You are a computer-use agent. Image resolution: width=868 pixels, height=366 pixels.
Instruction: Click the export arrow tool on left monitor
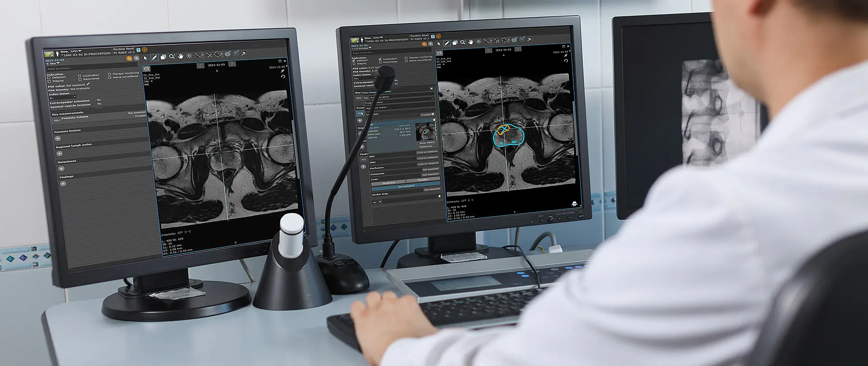click(x=245, y=53)
